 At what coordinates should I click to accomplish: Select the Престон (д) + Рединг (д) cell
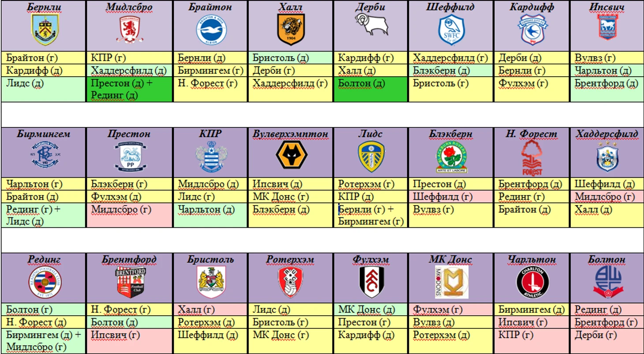(x=130, y=89)
